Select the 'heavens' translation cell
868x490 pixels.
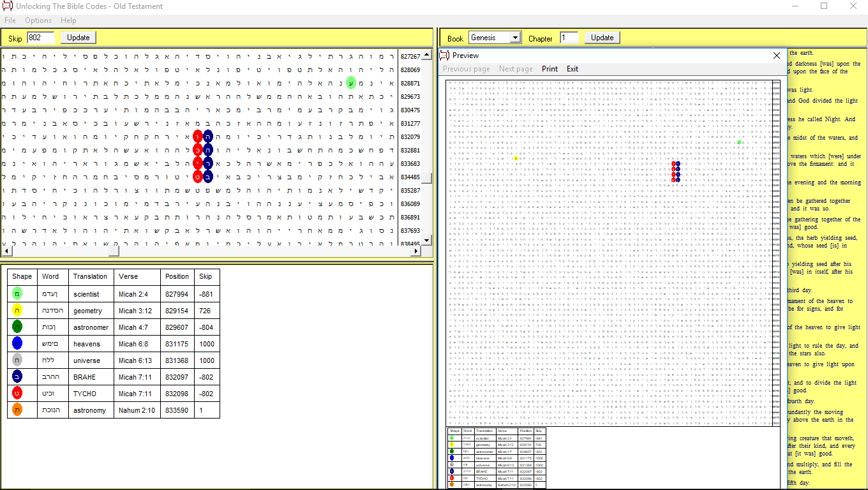coord(91,344)
